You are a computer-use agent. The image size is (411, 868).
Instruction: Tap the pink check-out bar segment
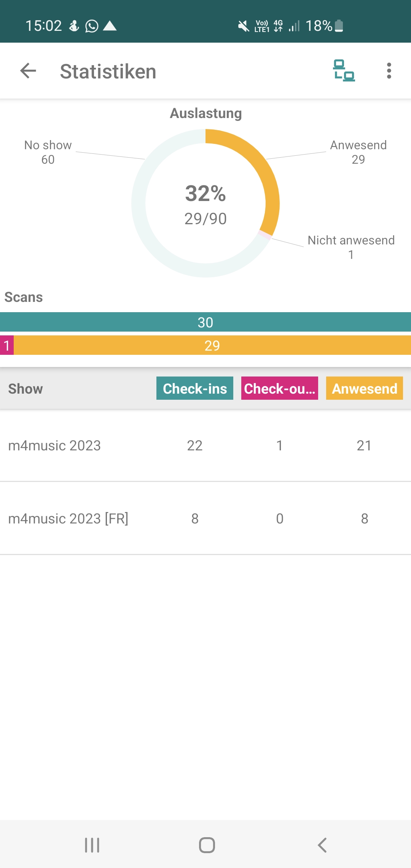tap(7, 345)
